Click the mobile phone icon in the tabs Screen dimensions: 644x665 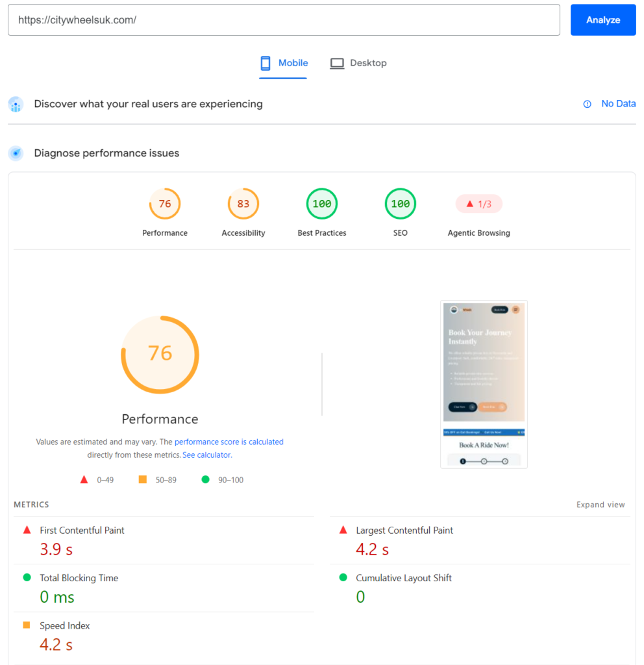[266, 63]
